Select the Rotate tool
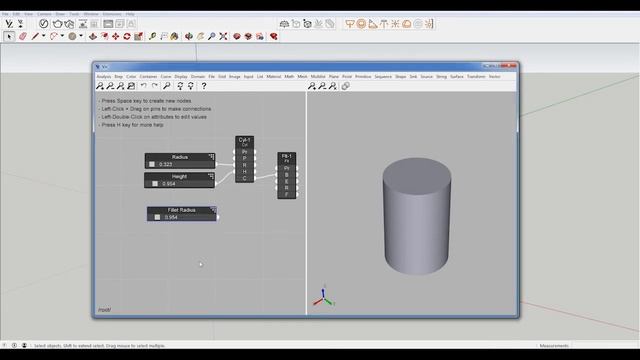Viewport: 640px width, 360px height. tap(127, 37)
